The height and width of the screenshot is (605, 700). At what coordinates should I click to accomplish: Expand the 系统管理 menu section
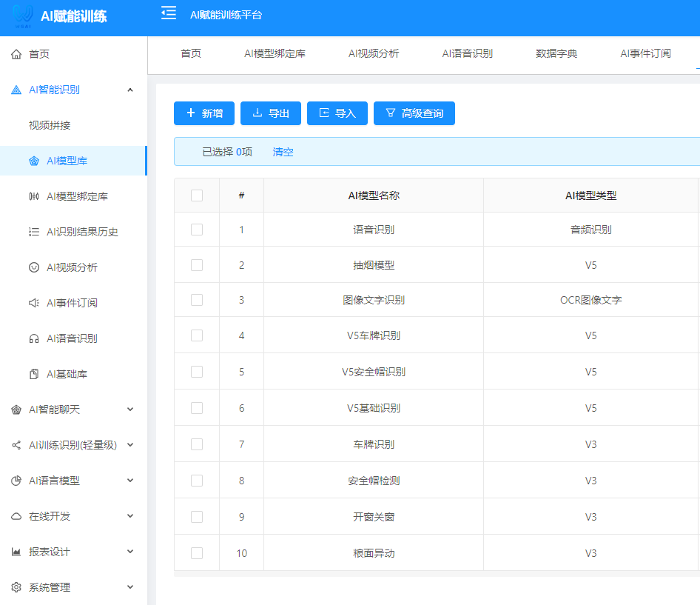130,586
